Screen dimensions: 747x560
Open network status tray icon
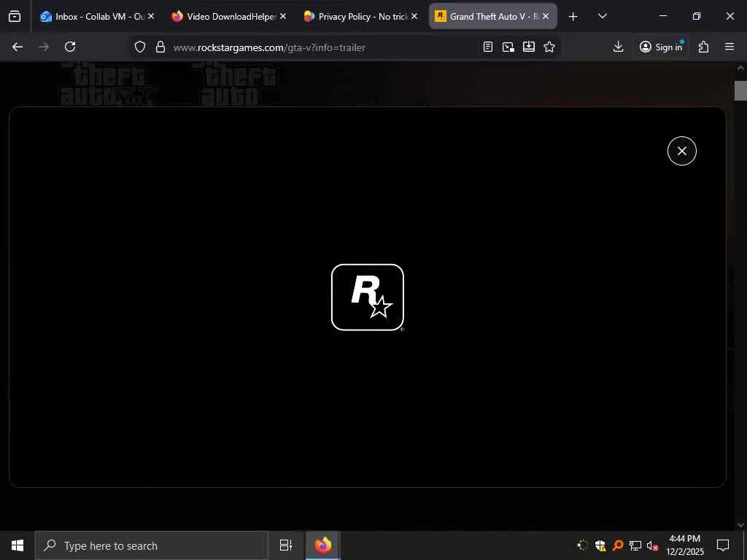[x=635, y=545]
